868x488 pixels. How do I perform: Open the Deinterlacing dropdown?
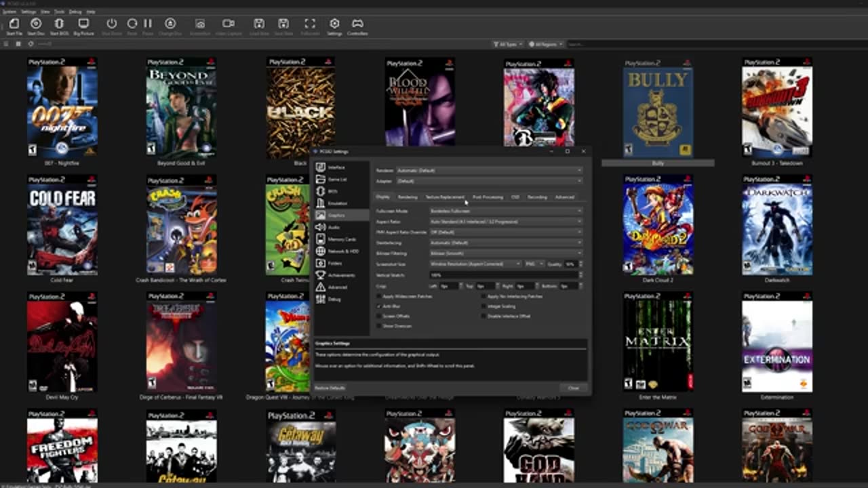506,243
